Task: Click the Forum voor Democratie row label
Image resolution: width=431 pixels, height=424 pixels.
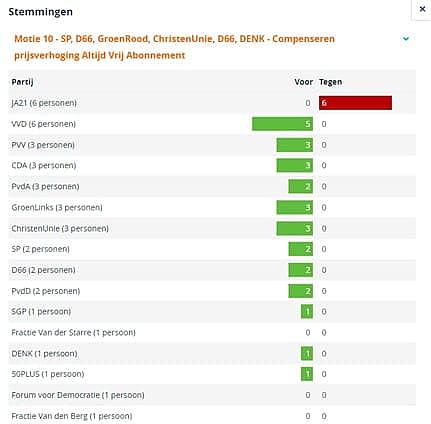Action: coord(78,395)
